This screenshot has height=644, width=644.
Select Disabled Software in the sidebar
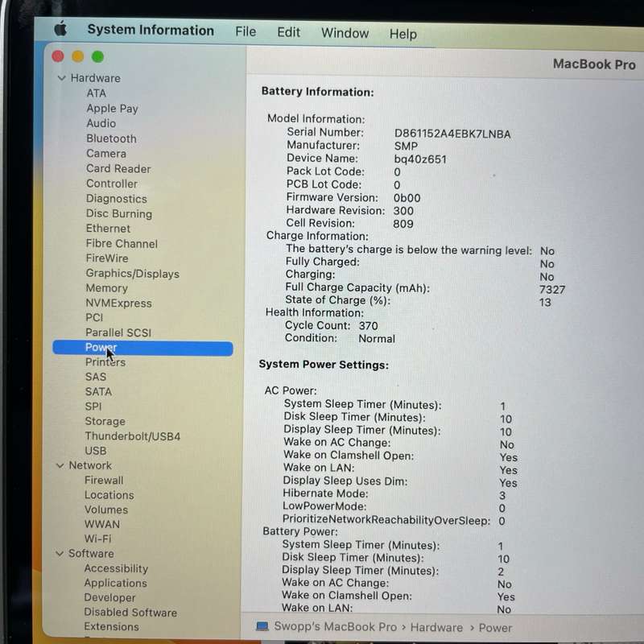coord(130,613)
